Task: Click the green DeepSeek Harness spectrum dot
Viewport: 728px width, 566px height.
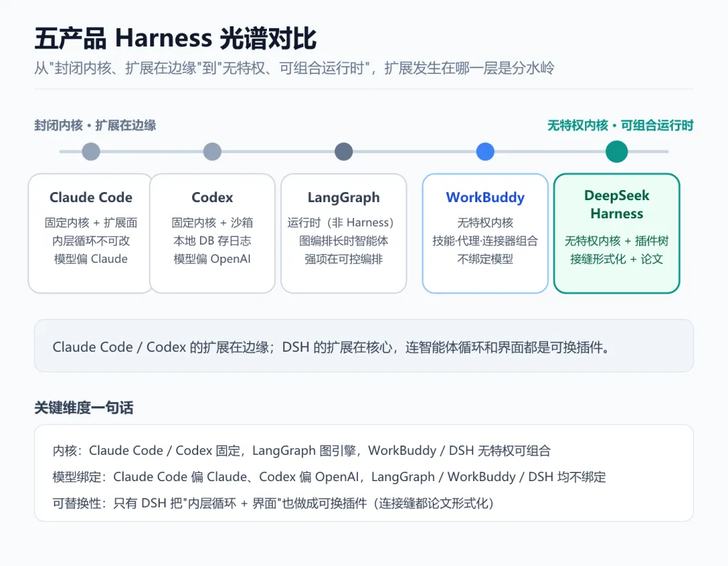Action: tap(617, 152)
